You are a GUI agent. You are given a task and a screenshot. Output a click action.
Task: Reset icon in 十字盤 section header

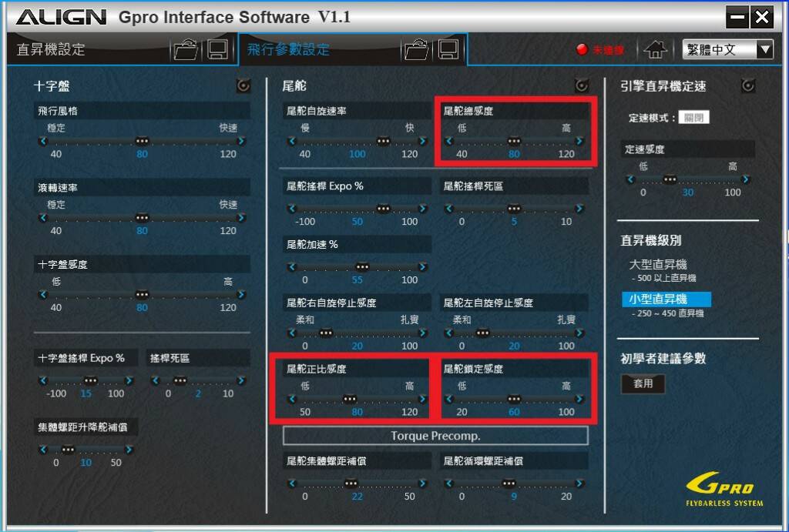(x=243, y=86)
